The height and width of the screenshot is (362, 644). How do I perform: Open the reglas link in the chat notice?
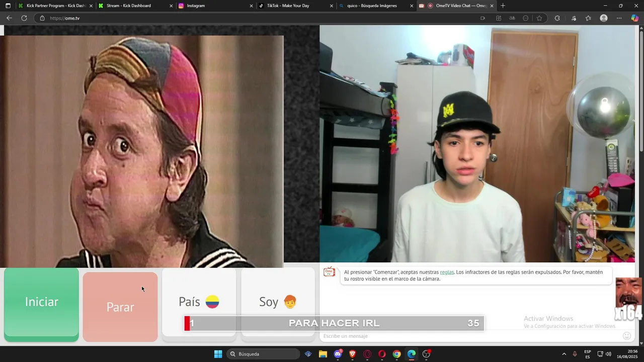(x=447, y=272)
